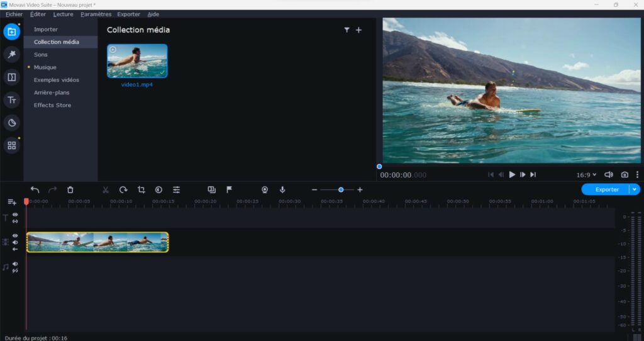Image resolution: width=644 pixels, height=341 pixels.
Task: Open the filters magic wand sidebar icon
Action: pos(11,54)
